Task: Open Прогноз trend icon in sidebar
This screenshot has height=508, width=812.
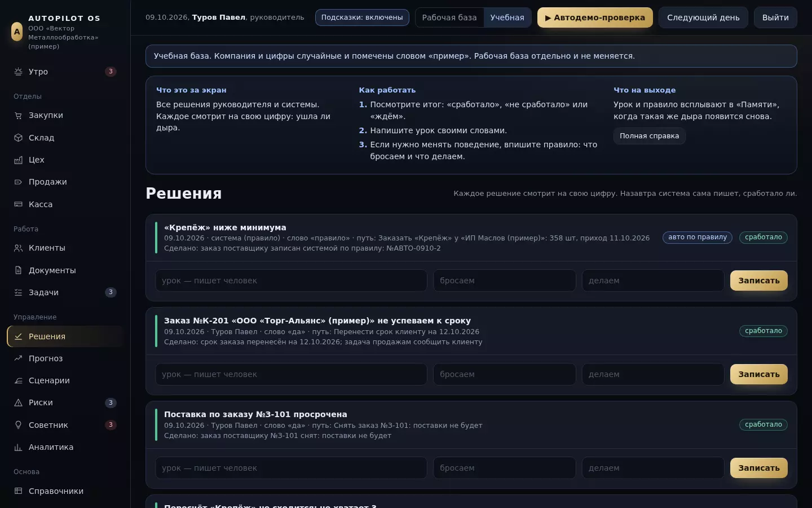Action: 18,358
